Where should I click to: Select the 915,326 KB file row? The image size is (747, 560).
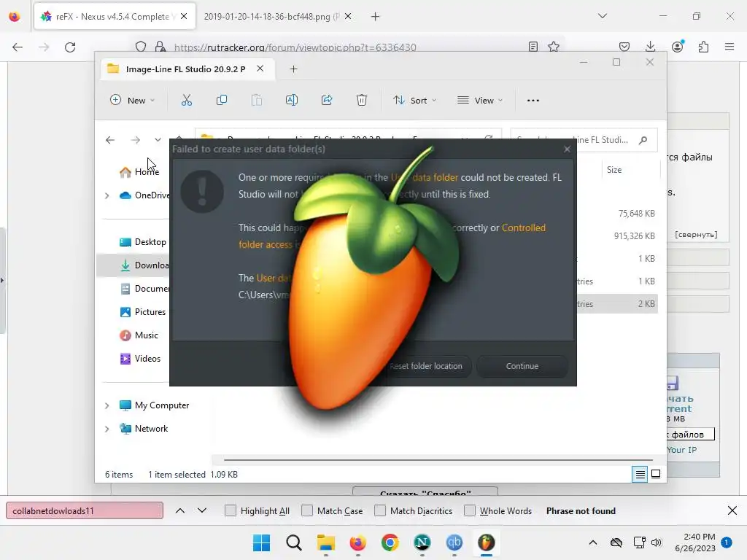point(634,236)
